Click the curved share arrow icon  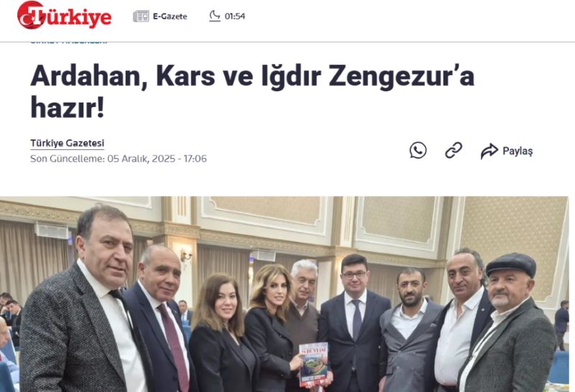click(x=489, y=151)
